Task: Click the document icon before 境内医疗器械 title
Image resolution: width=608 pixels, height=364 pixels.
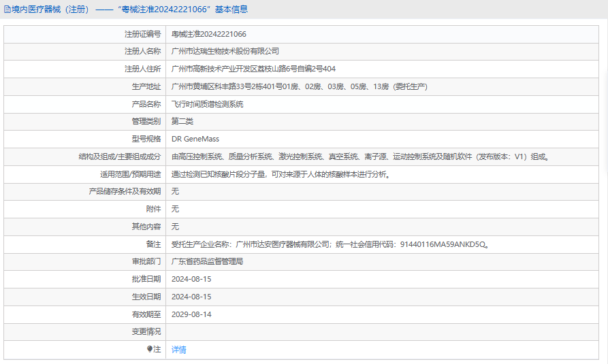Action: click(x=7, y=10)
